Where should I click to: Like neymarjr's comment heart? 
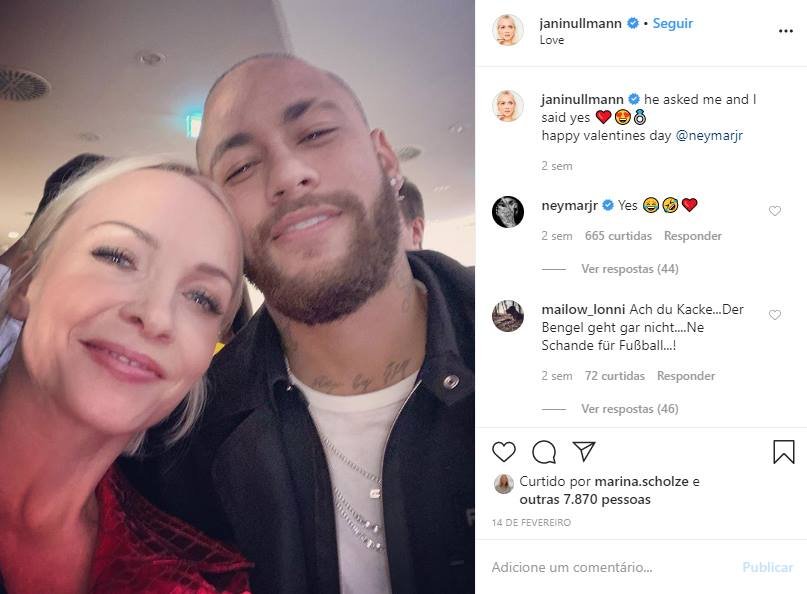[775, 211]
